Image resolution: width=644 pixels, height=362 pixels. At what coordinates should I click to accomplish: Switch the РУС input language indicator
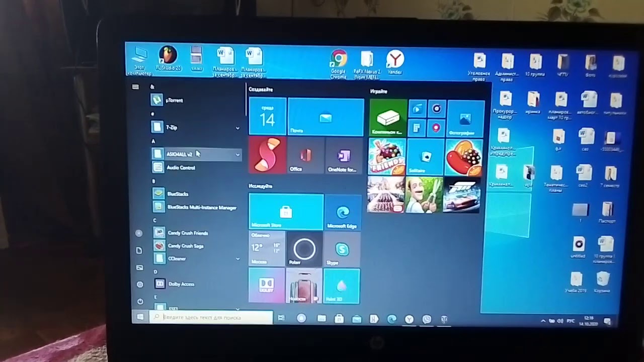[x=571, y=321]
